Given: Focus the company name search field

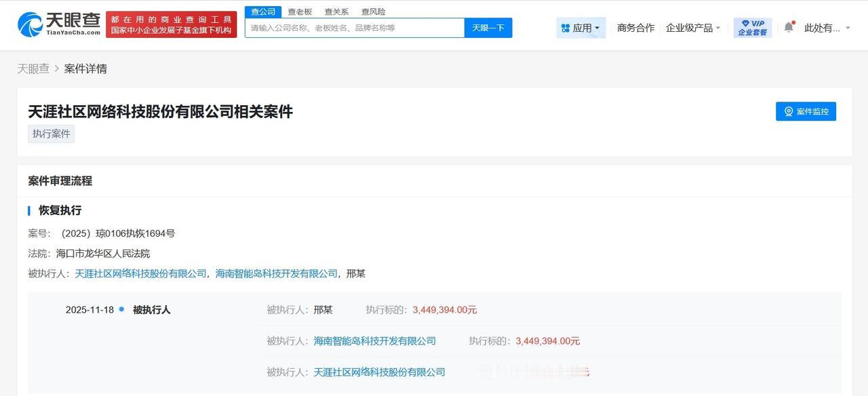Looking at the screenshot, I should coord(355,28).
